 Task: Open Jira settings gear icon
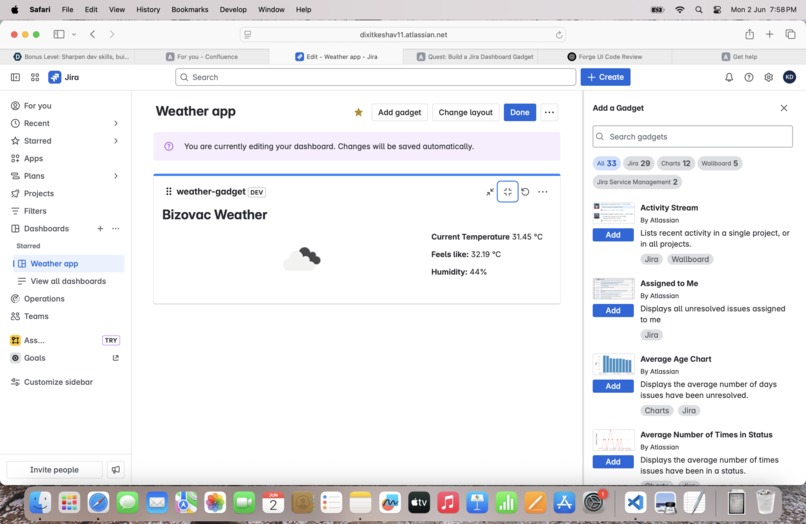(x=768, y=77)
